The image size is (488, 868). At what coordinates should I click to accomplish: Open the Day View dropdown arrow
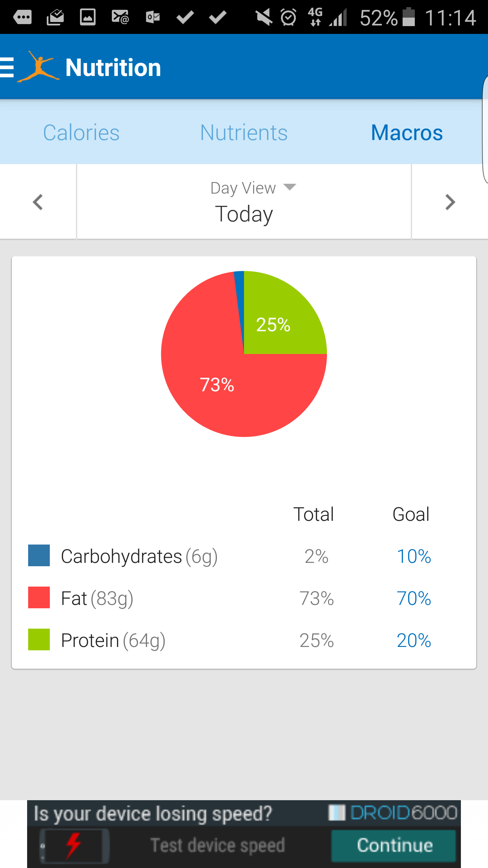coord(289,187)
